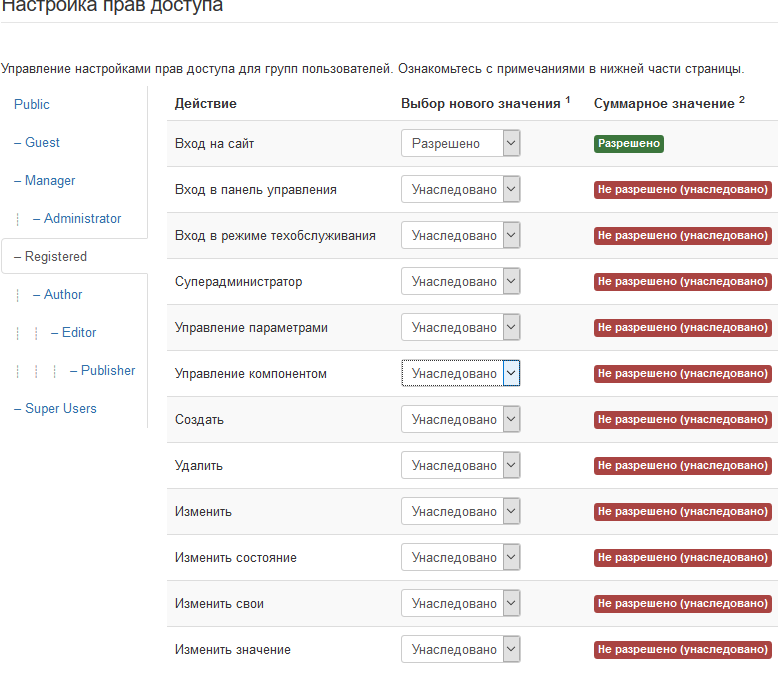Select the Super Users group
Viewport: 778px width, 679px height.
(61, 409)
